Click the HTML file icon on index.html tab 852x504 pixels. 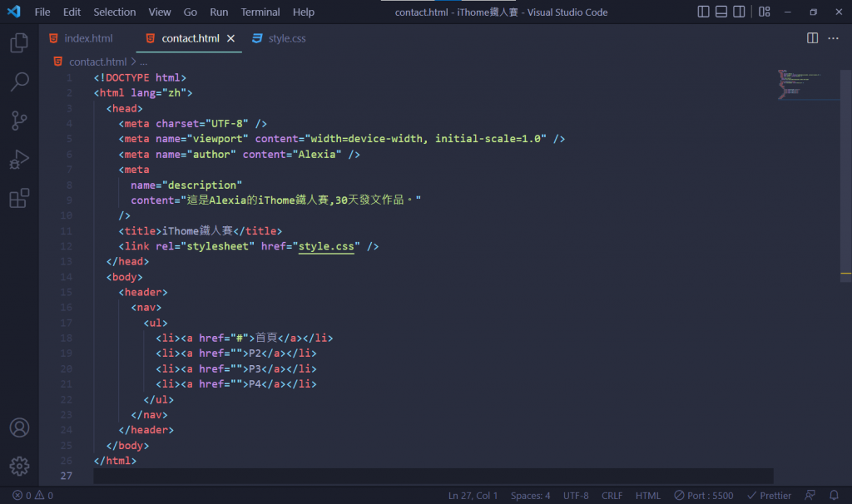pyautogui.click(x=53, y=38)
